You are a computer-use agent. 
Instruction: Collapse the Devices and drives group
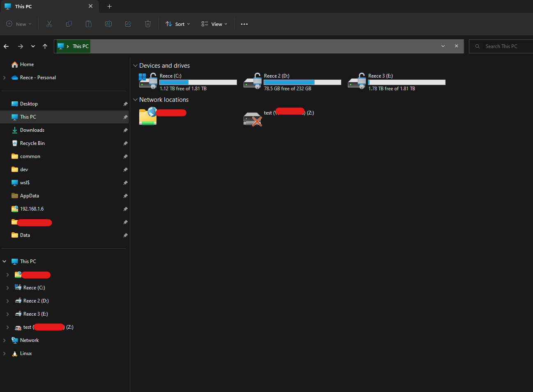135,66
